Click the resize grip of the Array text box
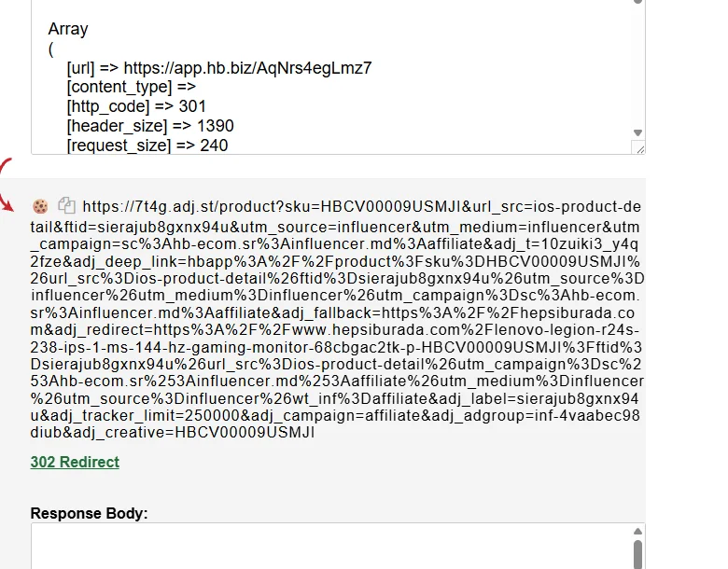728x569 pixels. click(638, 148)
